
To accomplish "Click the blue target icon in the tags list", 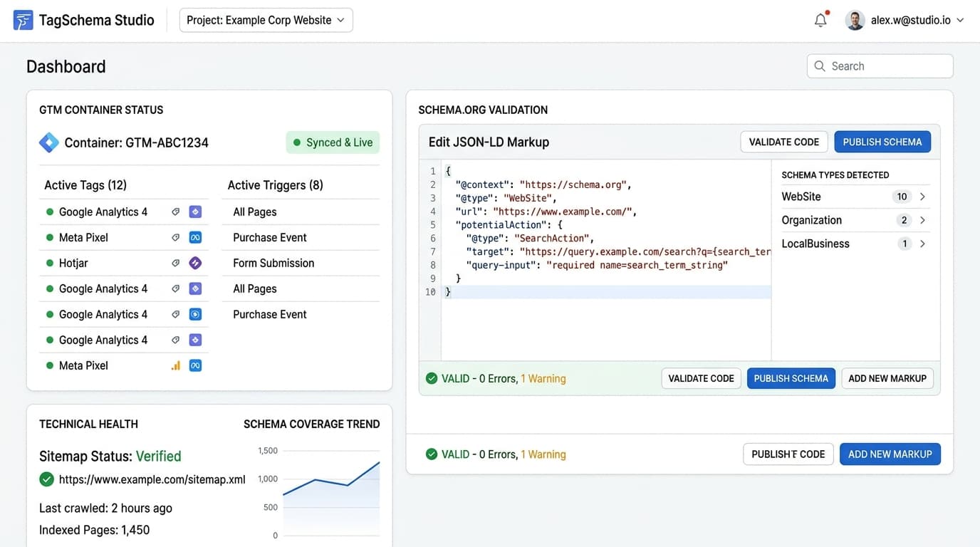I will point(195,314).
